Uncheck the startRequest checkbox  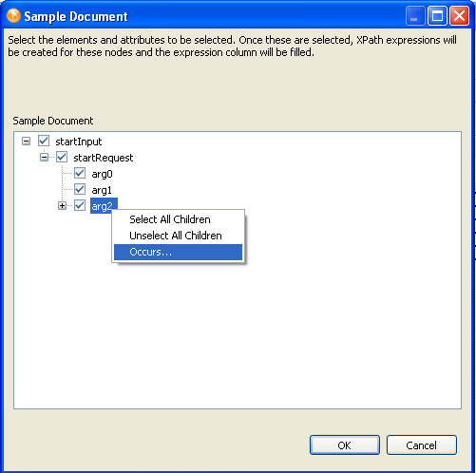[62, 157]
